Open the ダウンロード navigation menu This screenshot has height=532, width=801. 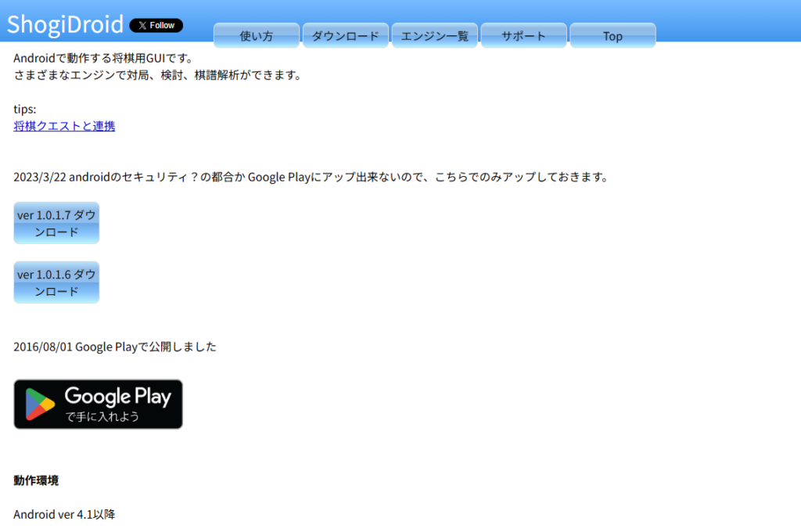[345, 36]
